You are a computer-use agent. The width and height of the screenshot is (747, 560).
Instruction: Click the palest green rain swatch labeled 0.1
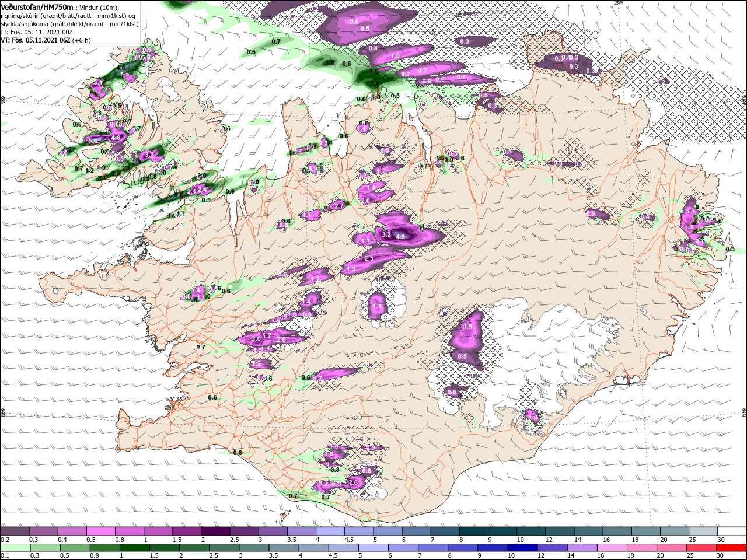[15, 547]
